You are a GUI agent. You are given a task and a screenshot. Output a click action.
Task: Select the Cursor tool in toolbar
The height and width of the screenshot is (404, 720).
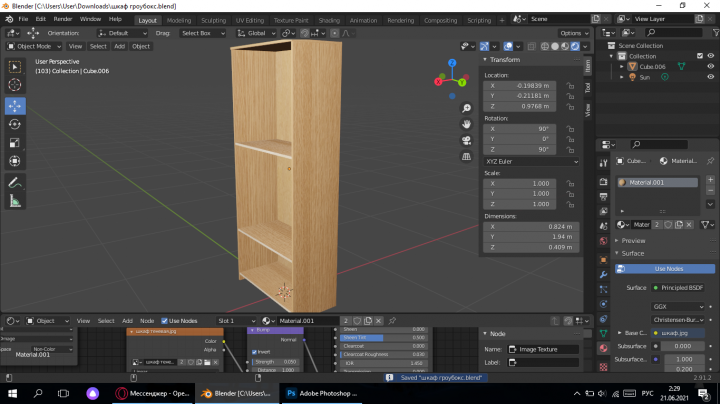[x=15, y=85]
